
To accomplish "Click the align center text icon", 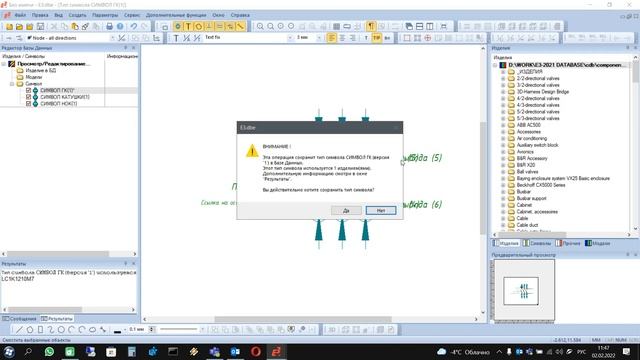I will pyautogui.click(x=342, y=38).
